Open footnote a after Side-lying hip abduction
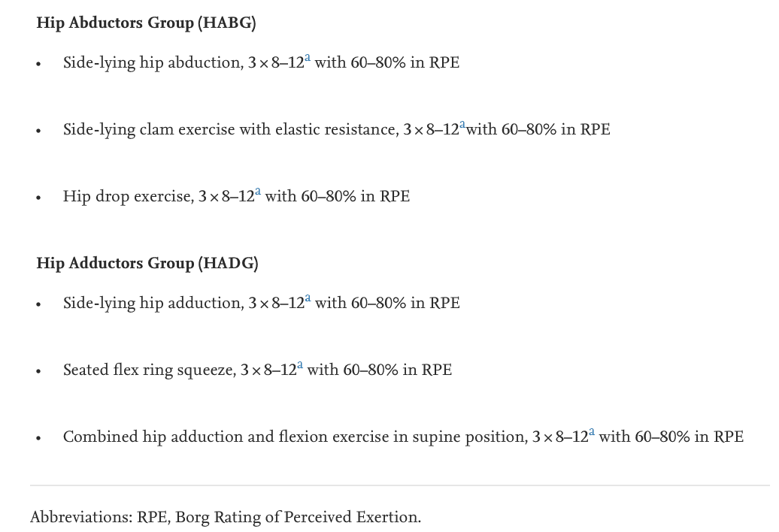Screen dimensions: 779x532 click(x=308, y=58)
